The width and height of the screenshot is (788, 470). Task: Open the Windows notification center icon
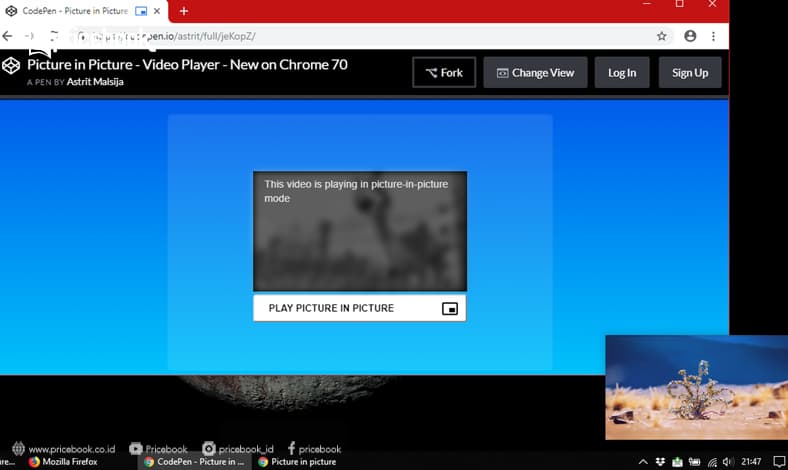pos(779,461)
